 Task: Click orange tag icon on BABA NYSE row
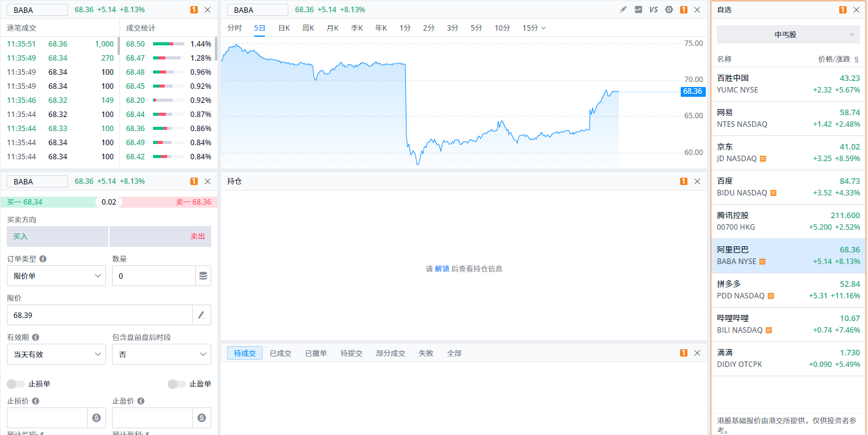tap(762, 262)
